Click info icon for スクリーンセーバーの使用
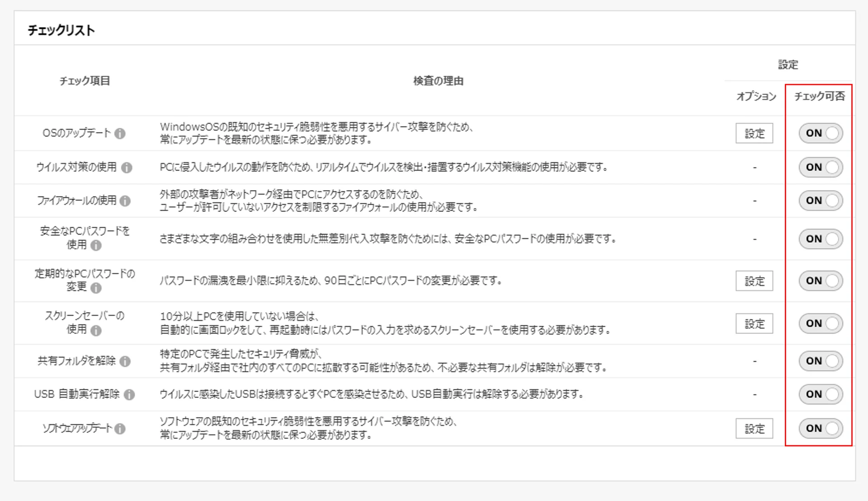Viewport: 868px width, 501px height. click(96, 330)
